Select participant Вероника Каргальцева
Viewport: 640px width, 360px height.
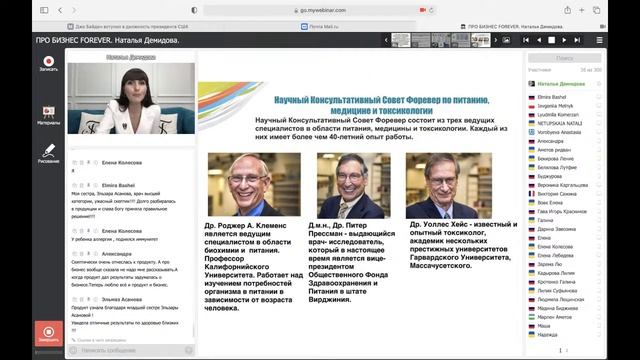point(562,185)
